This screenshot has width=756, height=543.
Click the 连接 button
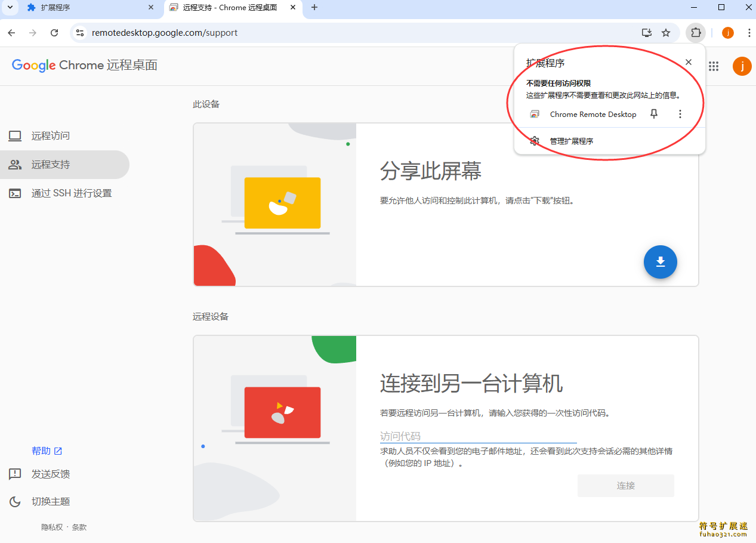point(626,486)
